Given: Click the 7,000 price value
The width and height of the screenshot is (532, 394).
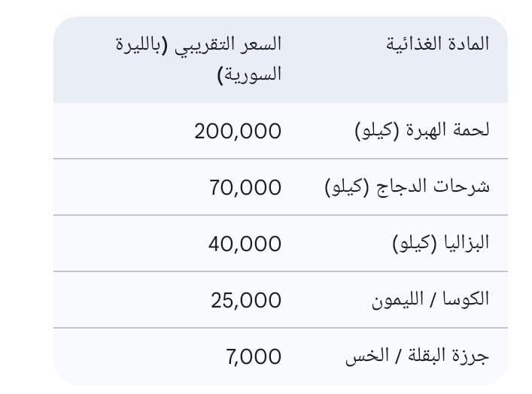Looking at the screenshot, I should coord(253,356).
